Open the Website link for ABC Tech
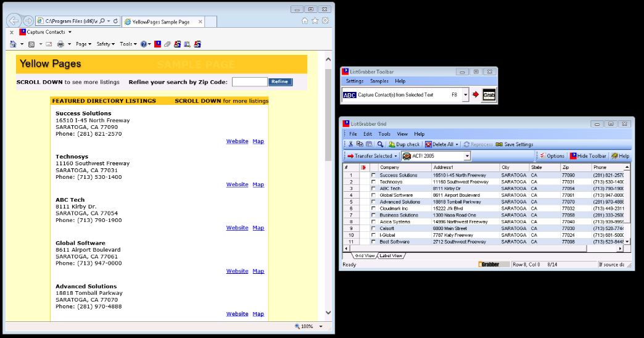The image size is (644, 338). click(237, 228)
